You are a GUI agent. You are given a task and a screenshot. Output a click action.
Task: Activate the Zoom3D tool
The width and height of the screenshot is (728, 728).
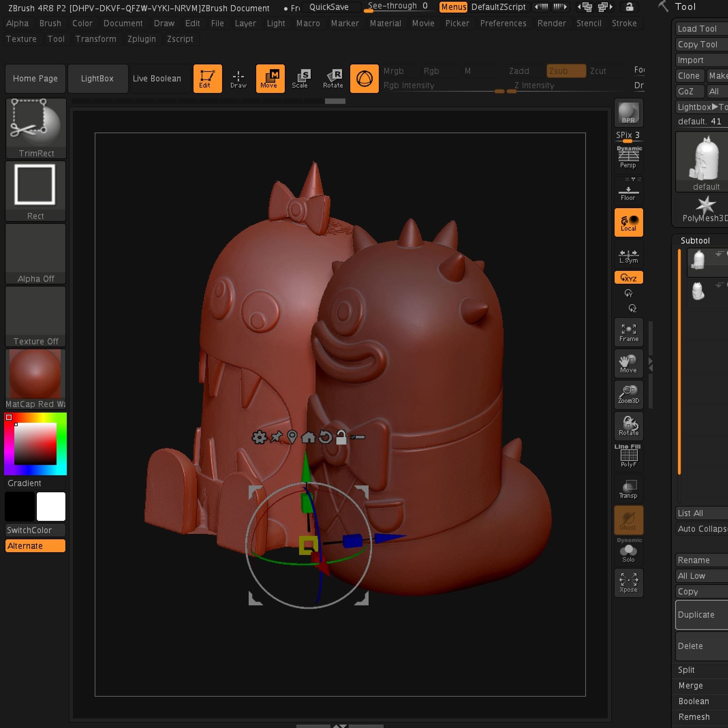tap(628, 395)
